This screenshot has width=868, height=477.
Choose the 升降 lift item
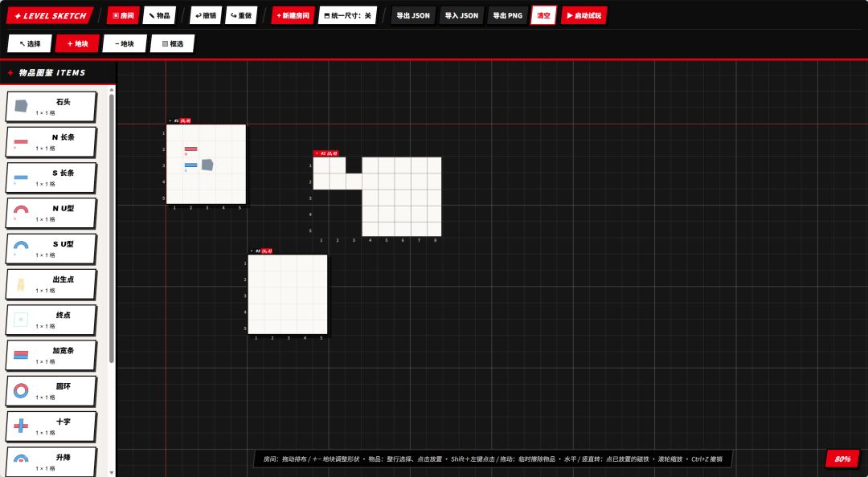(51, 462)
